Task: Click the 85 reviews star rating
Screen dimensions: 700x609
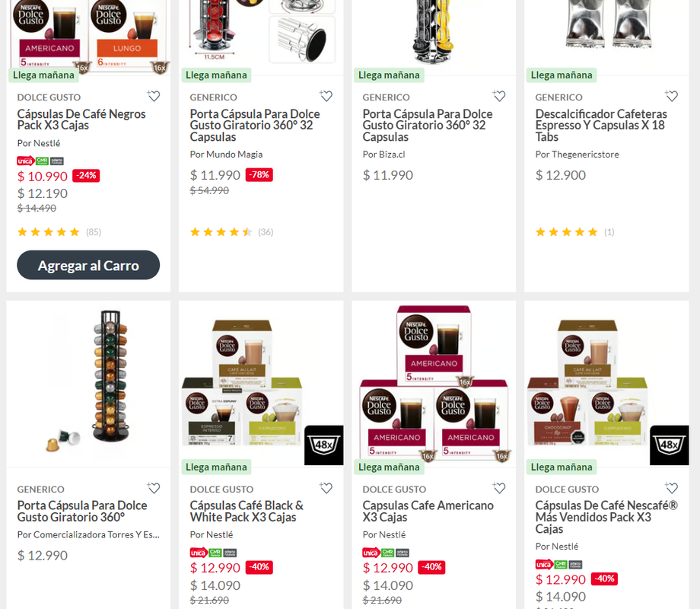Action: 59,232
